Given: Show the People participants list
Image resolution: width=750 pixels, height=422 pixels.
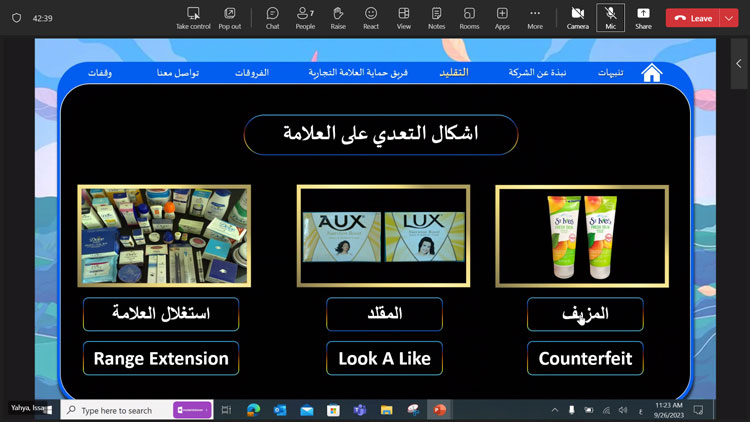Looking at the screenshot, I should tap(305, 17).
